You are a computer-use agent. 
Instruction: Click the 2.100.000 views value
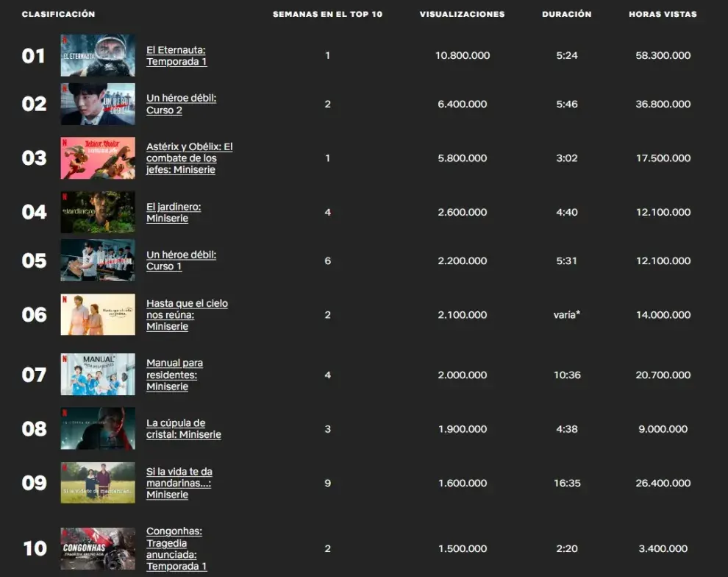click(x=463, y=314)
